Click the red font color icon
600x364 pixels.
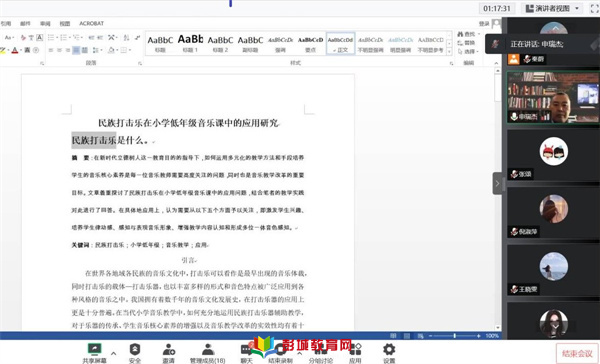point(15,50)
